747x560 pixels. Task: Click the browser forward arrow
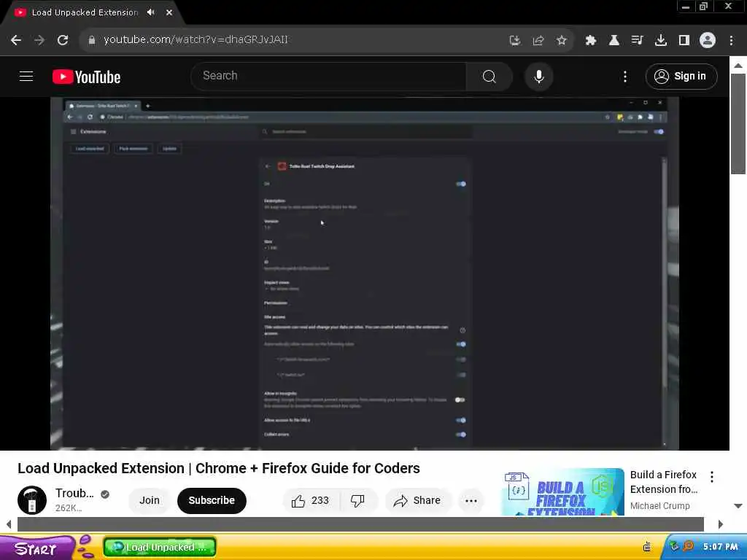point(39,40)
